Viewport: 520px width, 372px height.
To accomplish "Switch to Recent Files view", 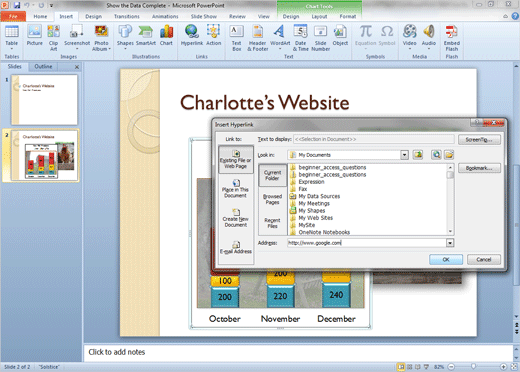I will (272, 223).
